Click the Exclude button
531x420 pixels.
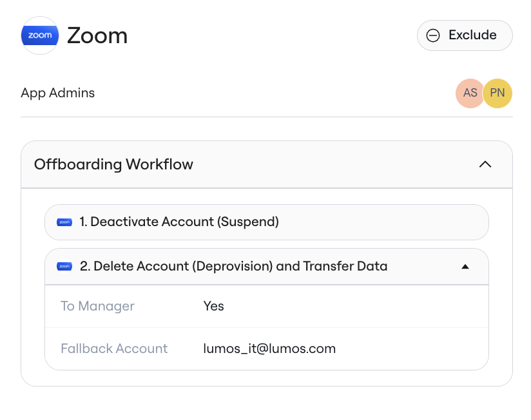465,35
